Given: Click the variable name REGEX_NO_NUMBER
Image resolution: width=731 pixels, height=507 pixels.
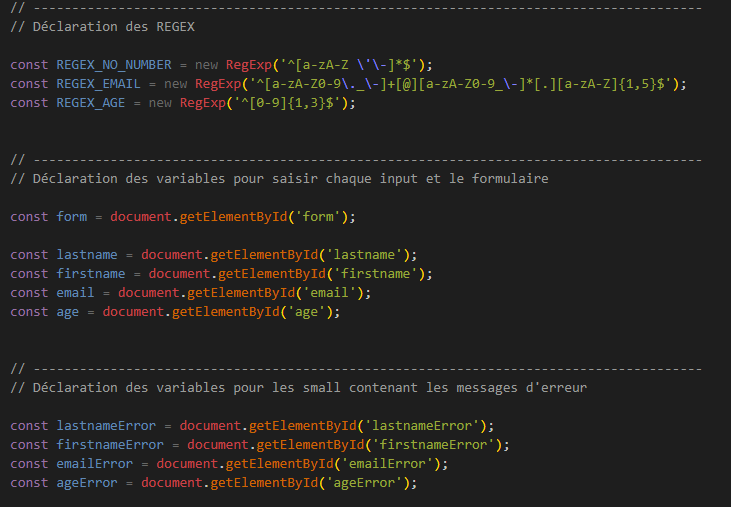Looking at the screenshot, I should click(114, 65).
